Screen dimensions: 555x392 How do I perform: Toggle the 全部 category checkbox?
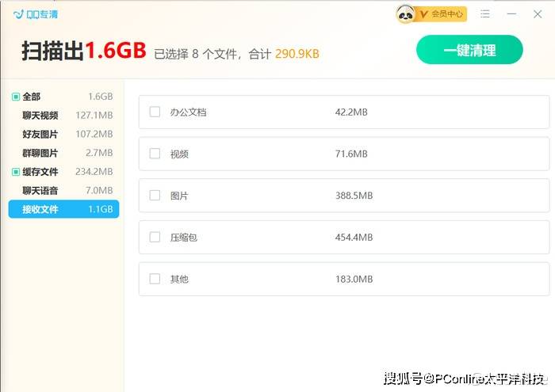click(x=16, y=97)
